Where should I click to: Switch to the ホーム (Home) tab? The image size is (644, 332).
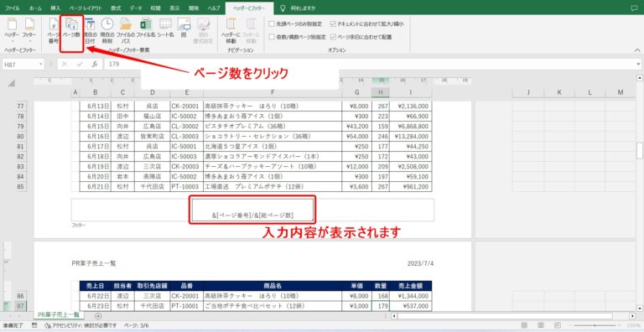[35, 8]
